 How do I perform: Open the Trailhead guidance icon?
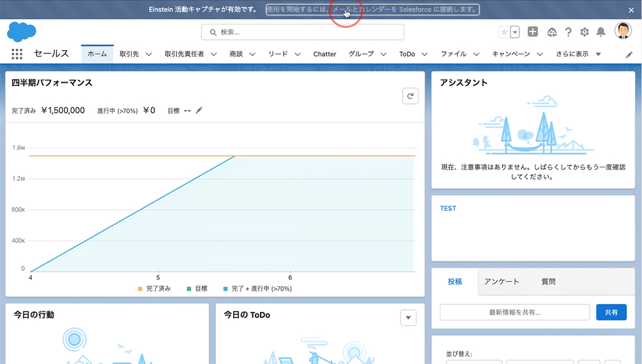pos(552,32)
